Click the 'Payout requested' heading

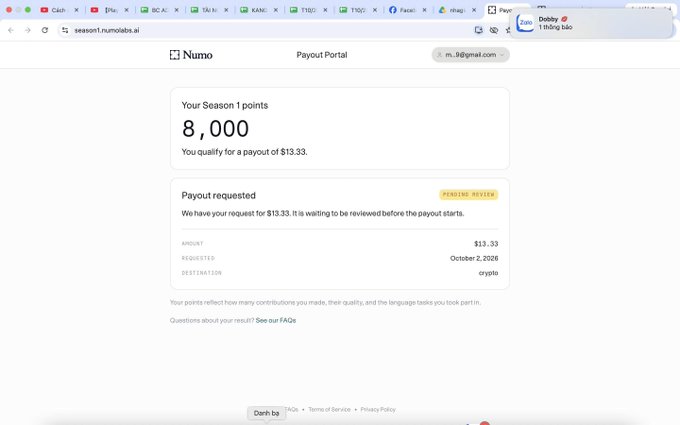[x=219, y=196]
